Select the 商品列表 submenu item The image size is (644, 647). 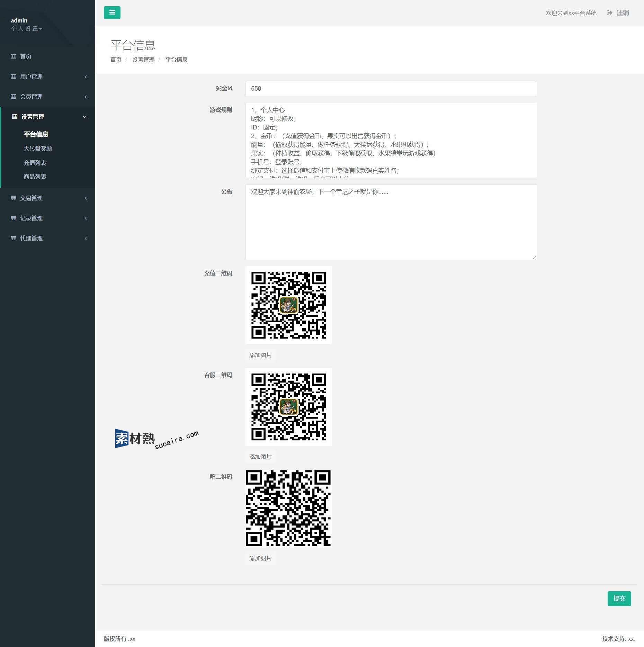(35, 177)
